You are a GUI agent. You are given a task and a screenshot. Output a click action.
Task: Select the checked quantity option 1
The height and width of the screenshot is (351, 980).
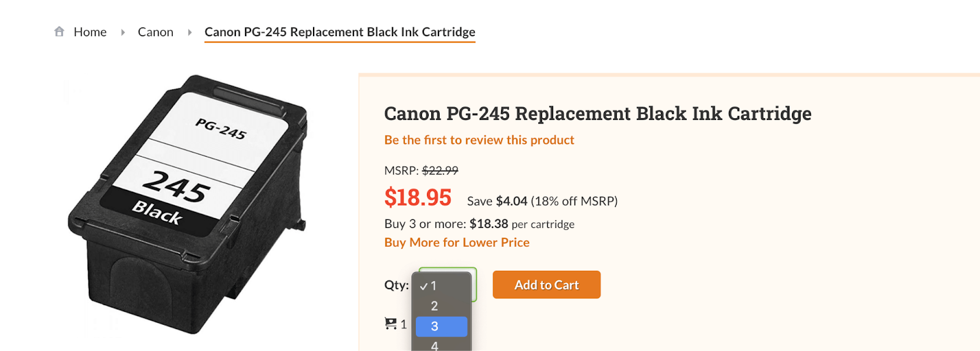coord(434,286)
